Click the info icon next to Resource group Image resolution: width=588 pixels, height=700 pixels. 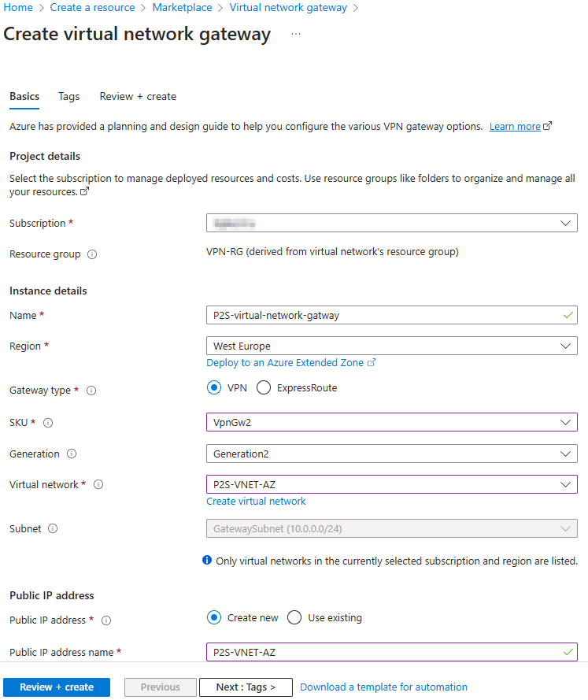(92, 254)
